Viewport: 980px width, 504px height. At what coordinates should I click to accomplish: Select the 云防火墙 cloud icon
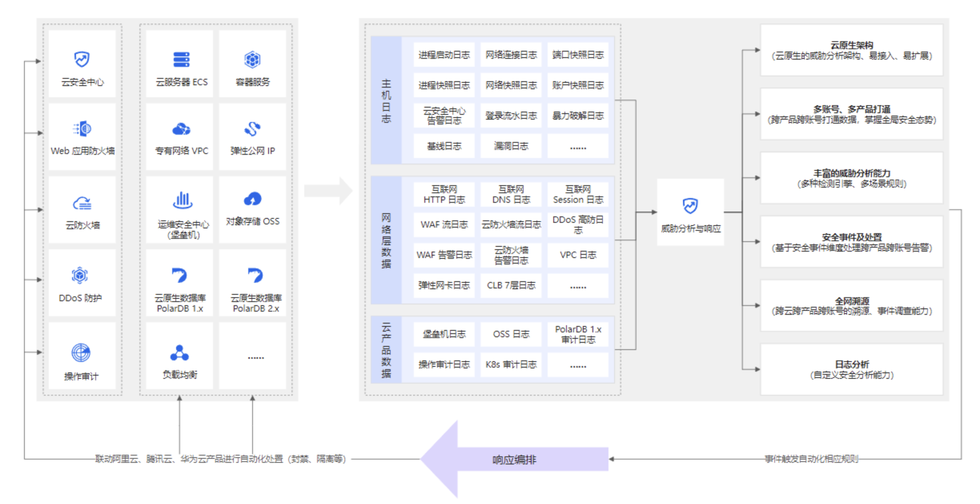(82, 203)
